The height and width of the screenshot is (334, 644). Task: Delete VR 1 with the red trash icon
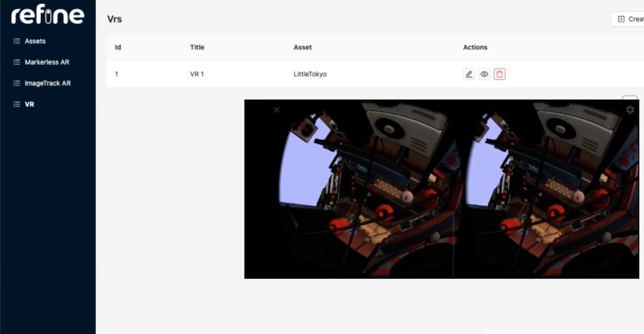pos(499,74)
